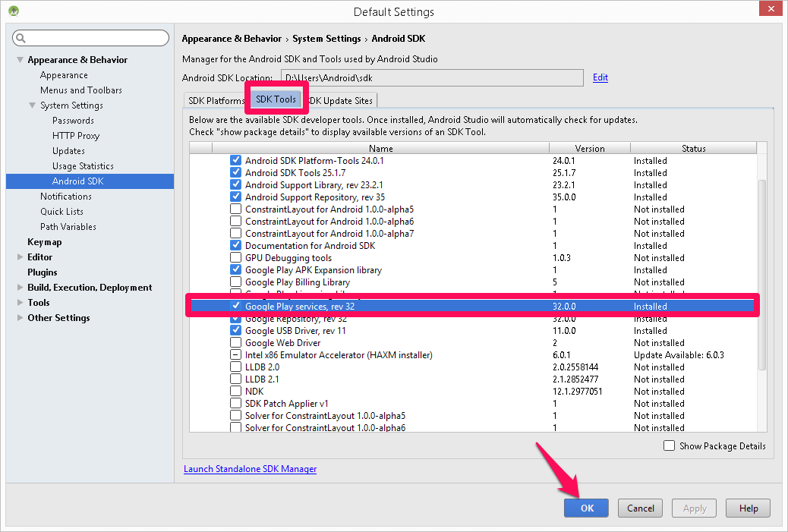Enable Show Package Details checkbox
This screenshot has height=532, width=788.
tap(669, 445)
